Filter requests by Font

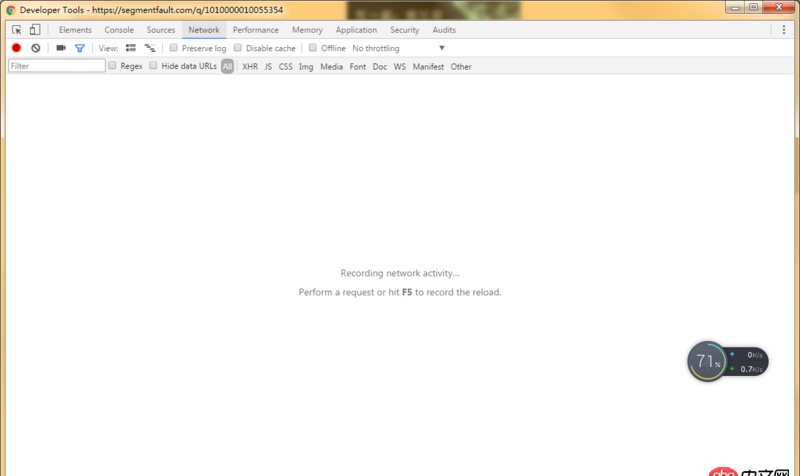coord(358,66)
